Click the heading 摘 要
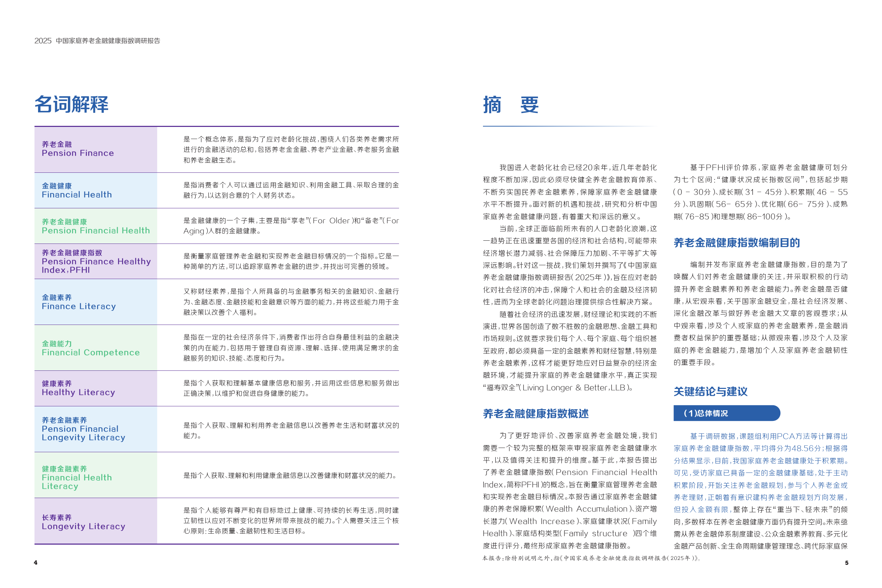 coord(511,105)
